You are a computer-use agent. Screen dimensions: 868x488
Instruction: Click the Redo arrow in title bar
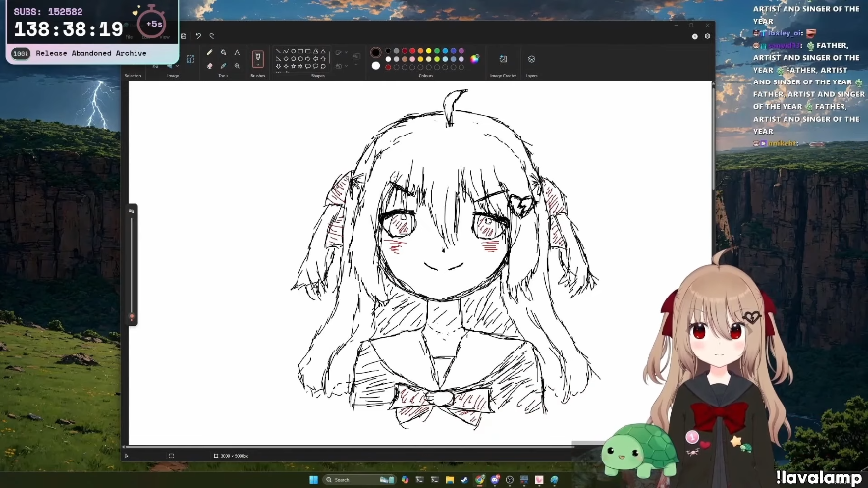coord(211,36)
